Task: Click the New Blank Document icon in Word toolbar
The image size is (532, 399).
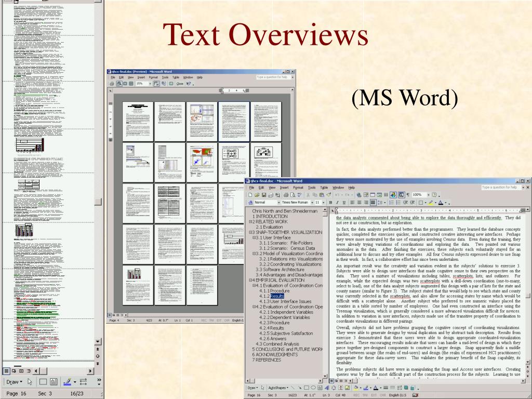Action: click(x=250, y=195)
